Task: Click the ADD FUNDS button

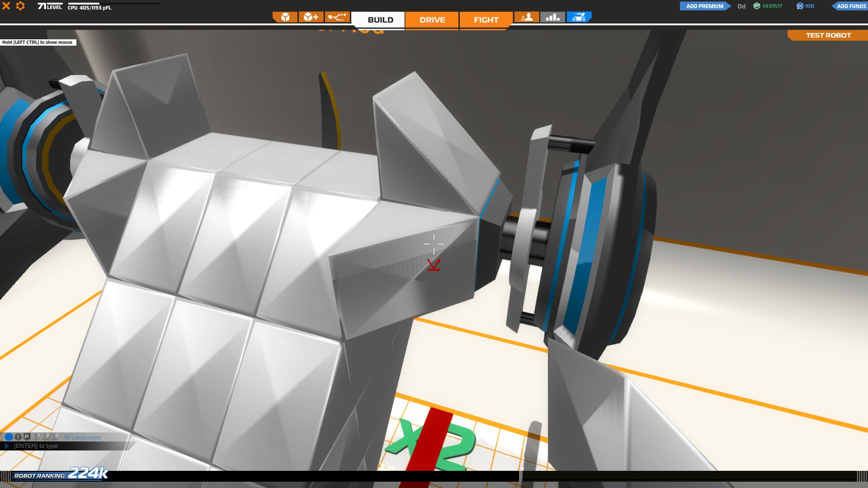Action: 851,6
